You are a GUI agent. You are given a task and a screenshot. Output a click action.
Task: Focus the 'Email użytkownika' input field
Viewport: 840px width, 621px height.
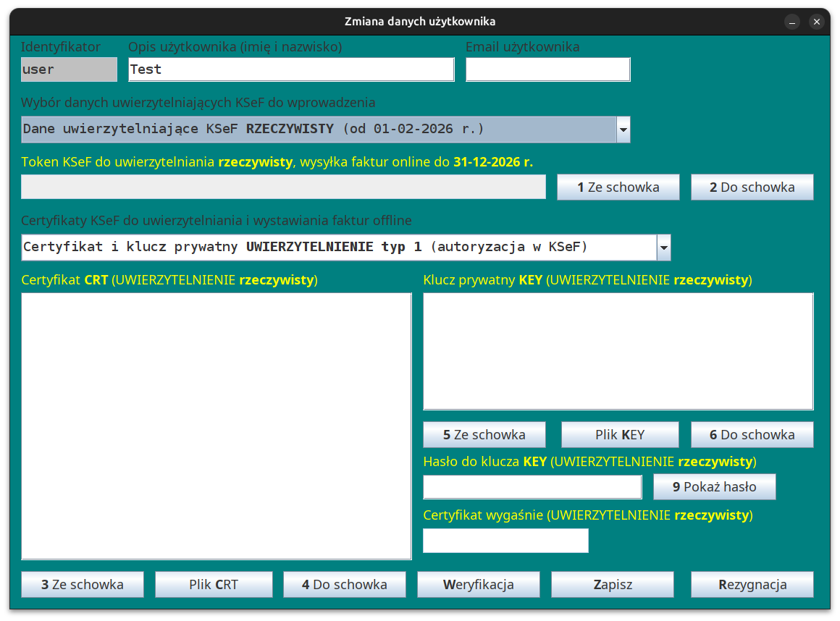tap(547, 69)
